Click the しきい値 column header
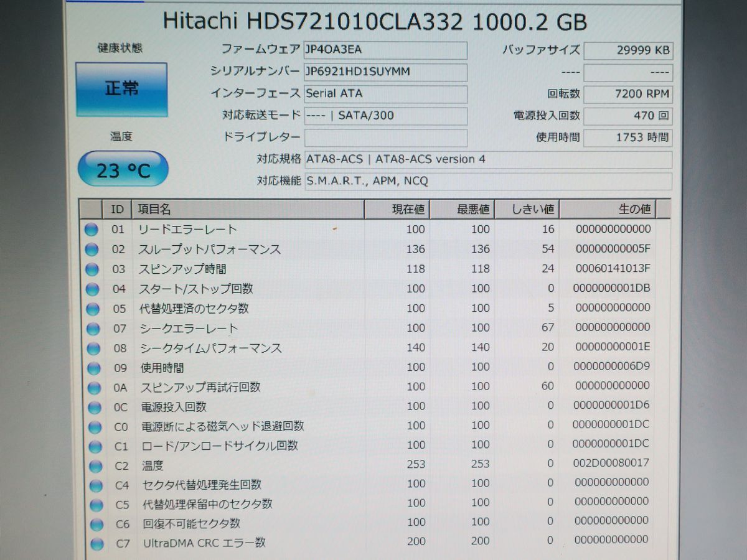This screenshot has width=747, height=560. click(x=527, y=209)
